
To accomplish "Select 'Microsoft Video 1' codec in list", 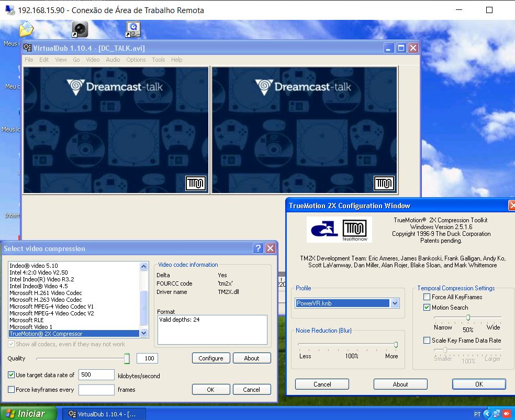I will click(74, 327).
